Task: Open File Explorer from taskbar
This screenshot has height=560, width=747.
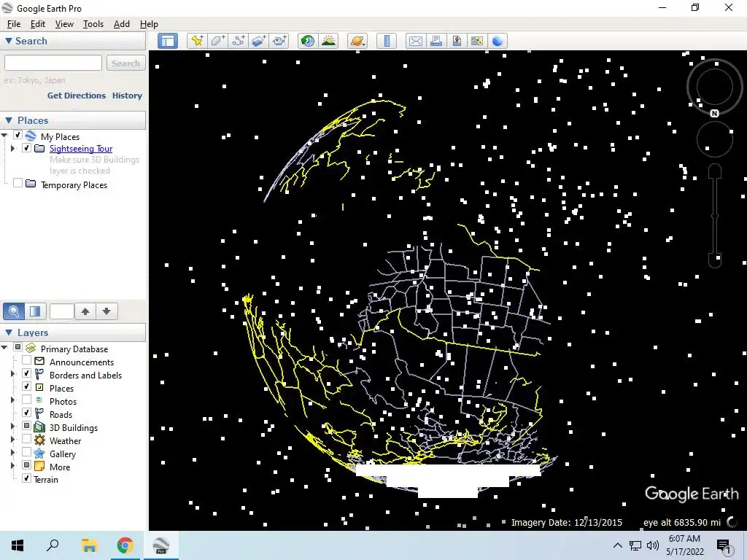Action: click(89, 545)
